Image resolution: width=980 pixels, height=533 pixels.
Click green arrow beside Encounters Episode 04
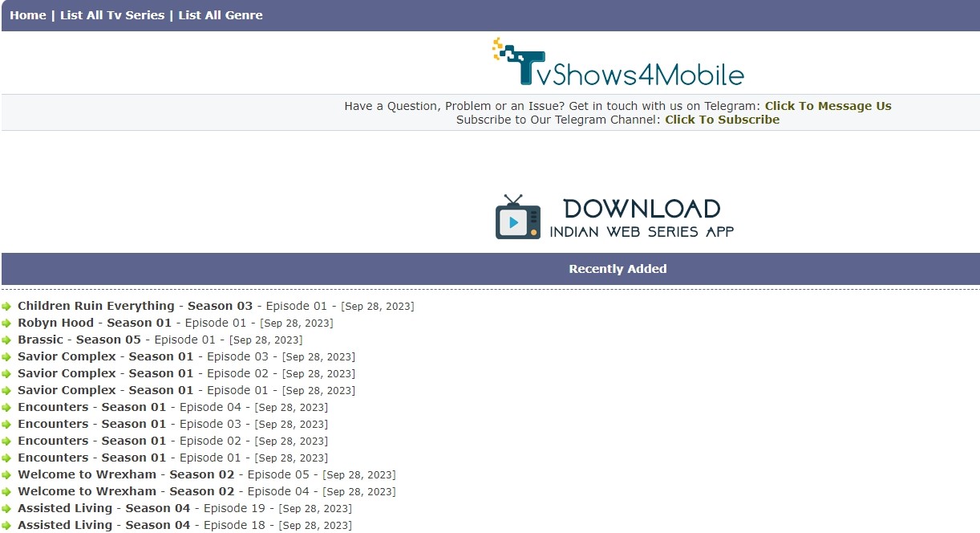(6, 408)
